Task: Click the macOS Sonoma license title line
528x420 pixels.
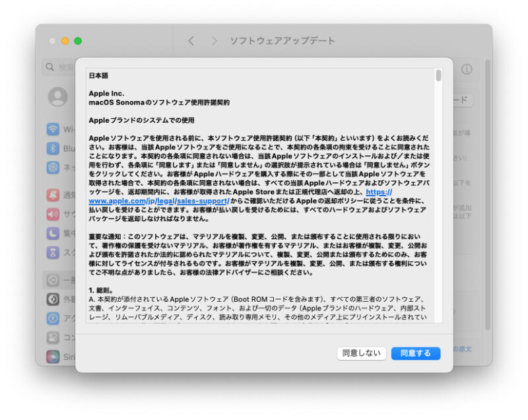Action: tap(159, 102)
